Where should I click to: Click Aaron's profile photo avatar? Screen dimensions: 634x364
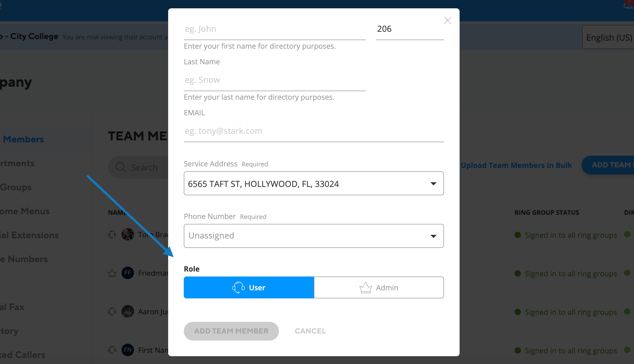click(128, 311)
